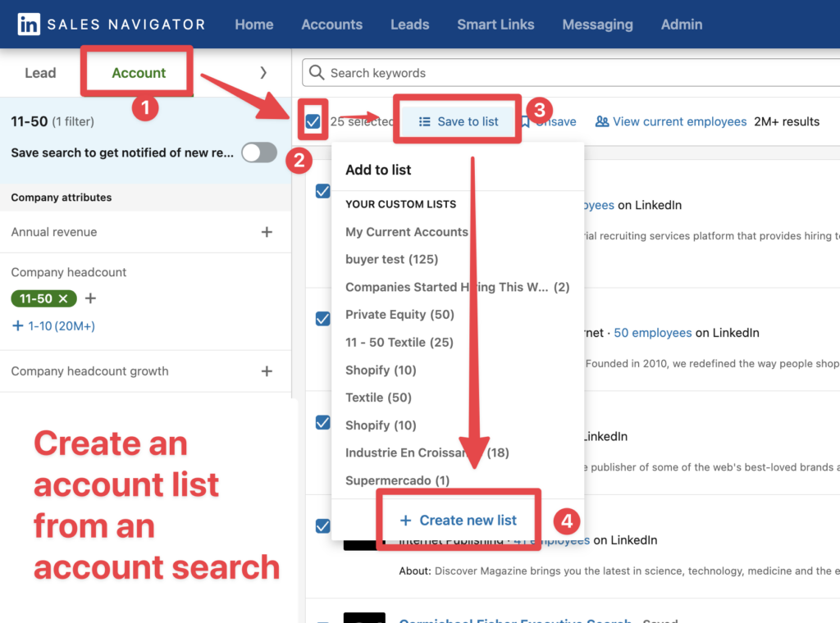Expand the Annual revenue filter
The image size is (840, 623).
pyautogui.click(x=267, y=232)
